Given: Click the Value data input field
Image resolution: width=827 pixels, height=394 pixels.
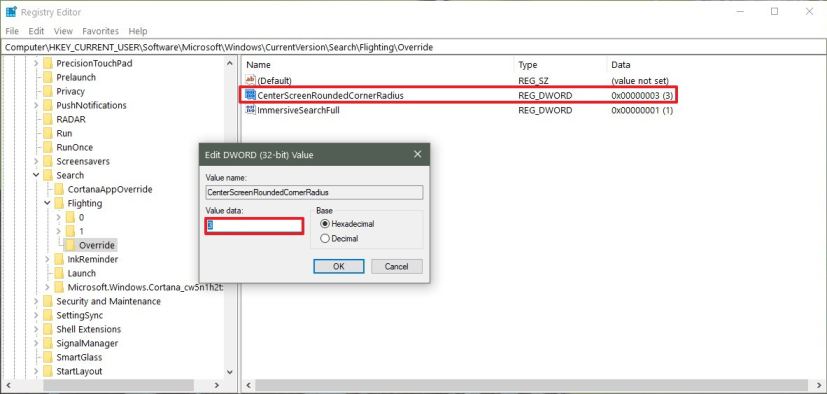Looking at the screenshot, I should pos(254,226).
